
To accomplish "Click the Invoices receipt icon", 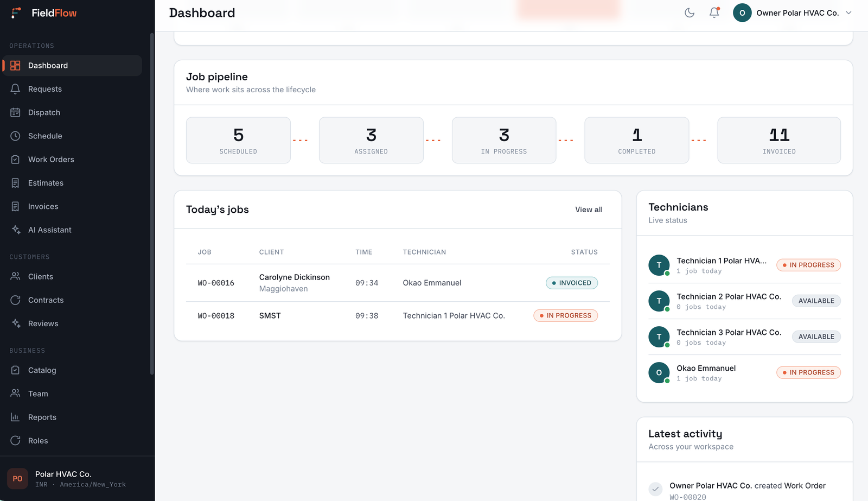I will click(x=15, y=206).
